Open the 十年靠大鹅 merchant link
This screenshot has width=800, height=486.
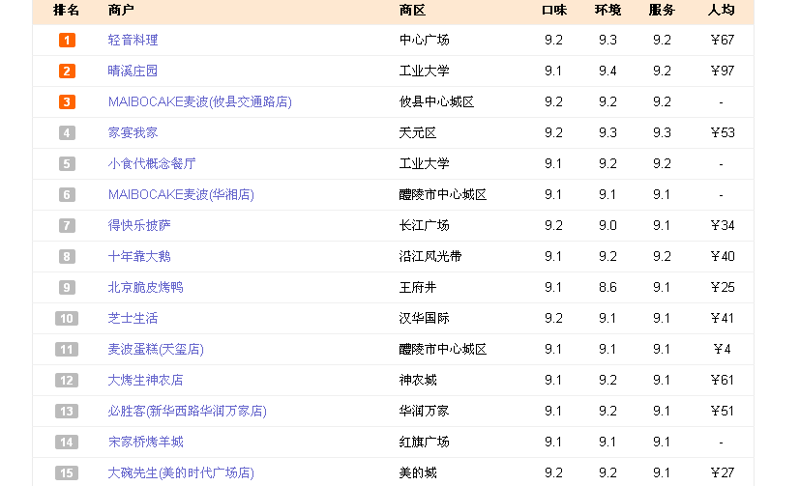click(x=139, y=257)
